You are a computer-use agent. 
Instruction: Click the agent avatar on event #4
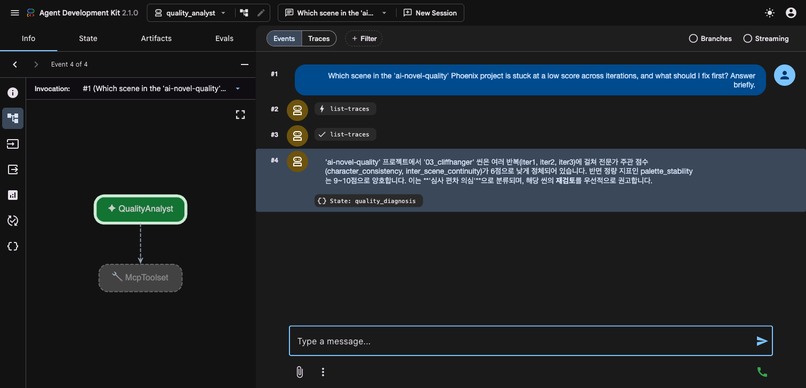tap(297, 161)
